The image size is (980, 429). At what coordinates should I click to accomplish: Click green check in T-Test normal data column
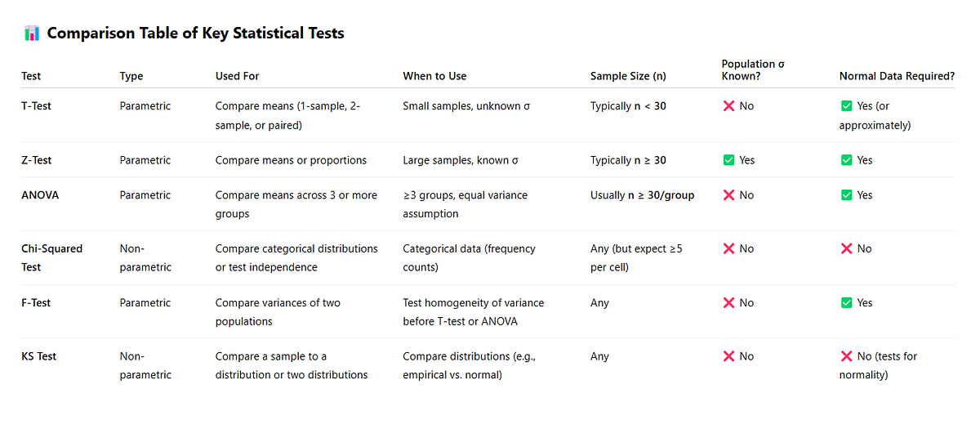point(846,106)
